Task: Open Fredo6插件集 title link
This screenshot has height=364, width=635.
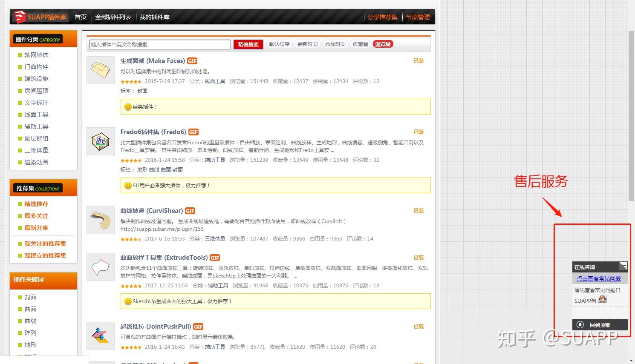Action: [153, 132]
